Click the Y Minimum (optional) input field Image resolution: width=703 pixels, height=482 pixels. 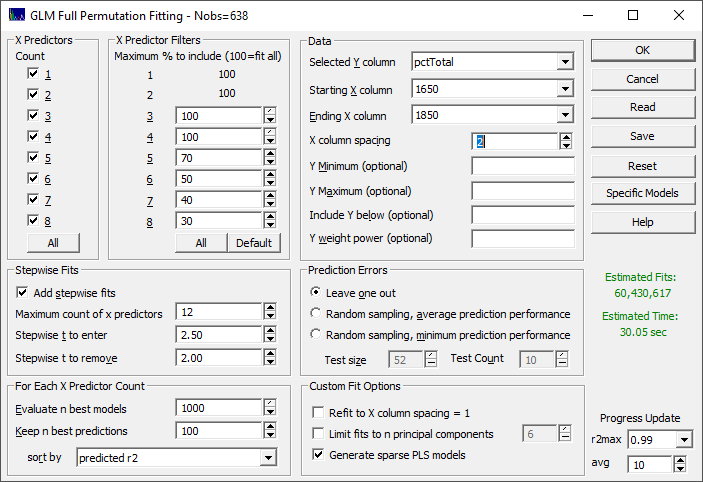coord(523,166)
